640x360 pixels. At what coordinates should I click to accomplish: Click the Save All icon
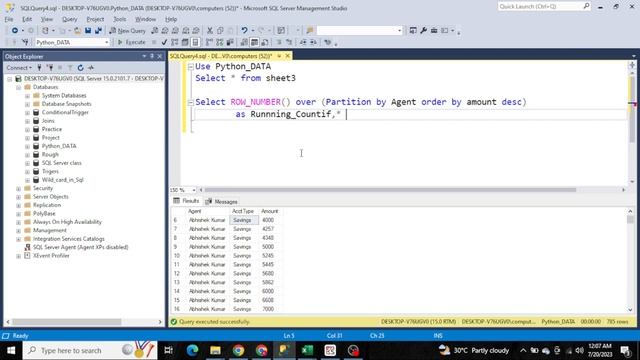[98, 31]
